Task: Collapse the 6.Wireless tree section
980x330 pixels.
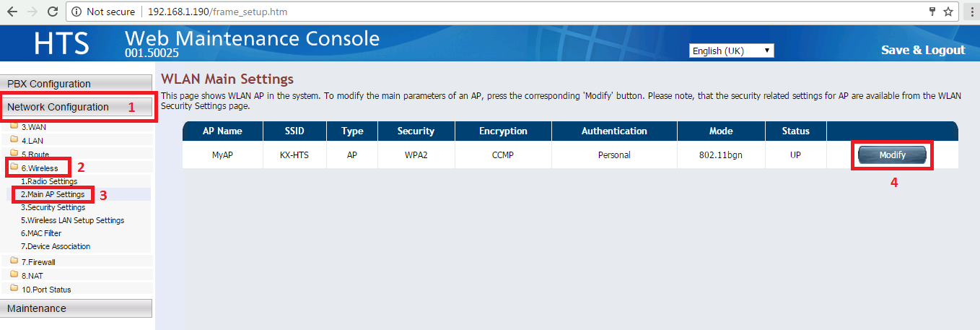Action: (39, 168)
